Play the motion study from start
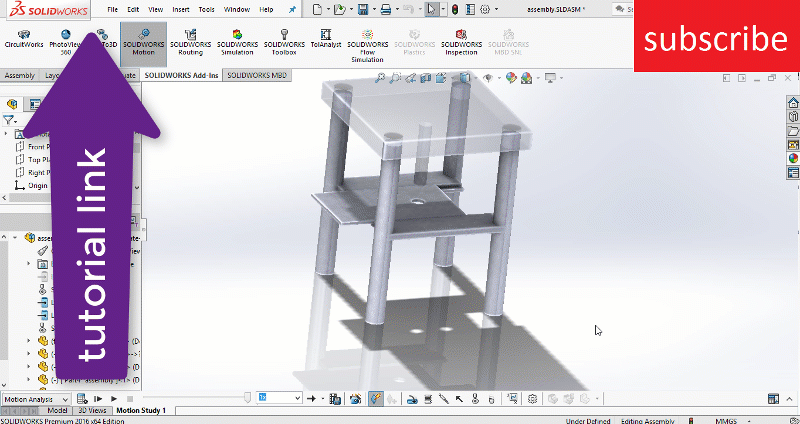800x424 pixels. (x=98, y=399)
